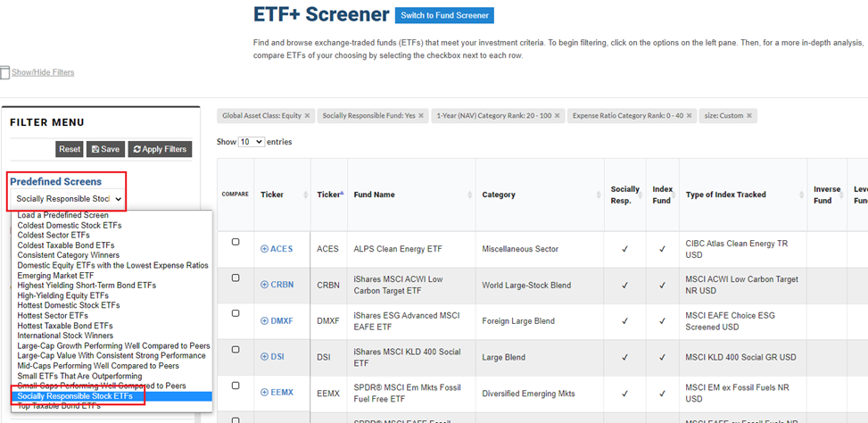The height and width of the screenshot is (423, 868).
Task: Open the Show entries count dropdown
Action: click(x=252, y=142)
